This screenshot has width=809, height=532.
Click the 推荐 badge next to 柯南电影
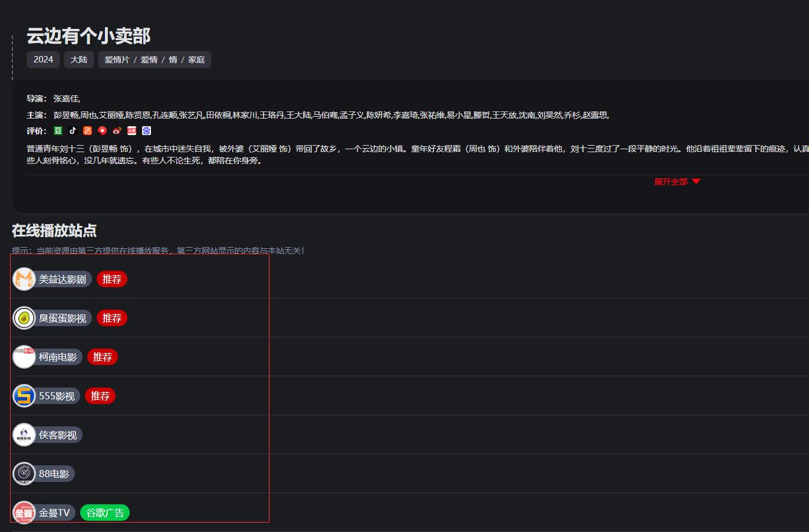(103, 357)
